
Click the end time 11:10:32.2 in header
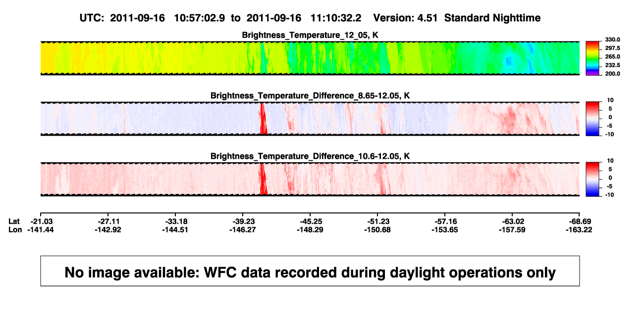[336, 18]
